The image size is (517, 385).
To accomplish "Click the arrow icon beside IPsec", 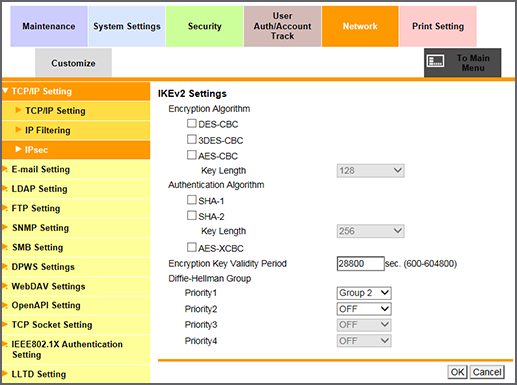I will pyautogui.click(x=18, y=149).
